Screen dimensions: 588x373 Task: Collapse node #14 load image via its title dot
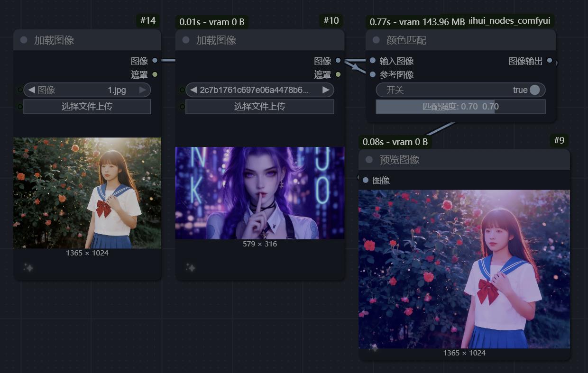24,40
